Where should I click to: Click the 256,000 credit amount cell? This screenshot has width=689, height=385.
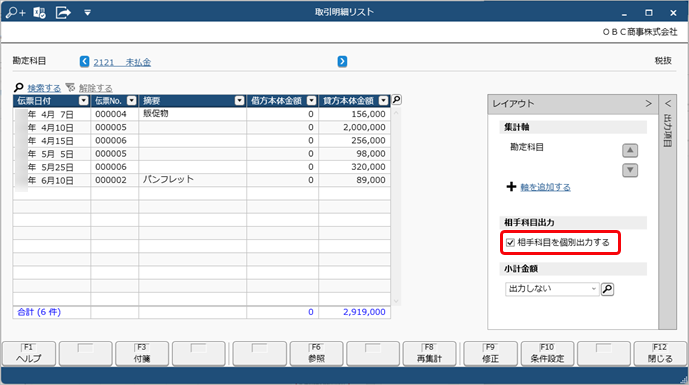click(355, 140)
